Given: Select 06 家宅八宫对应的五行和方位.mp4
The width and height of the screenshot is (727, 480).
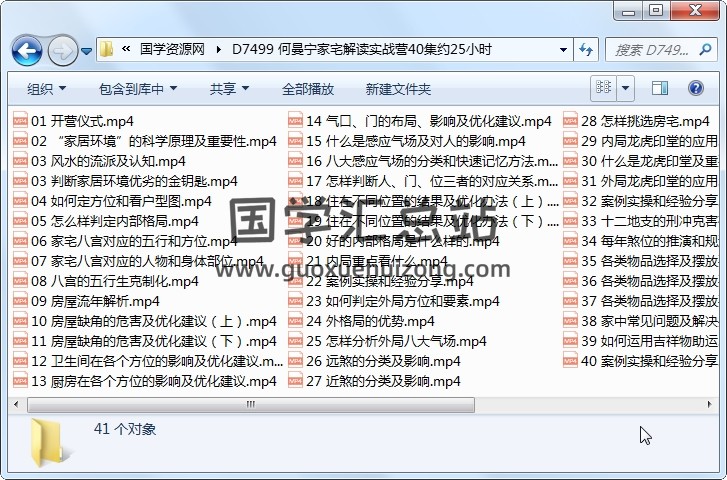Looking at the screenshot, I should pyautogui.click(x=125, y=241).
